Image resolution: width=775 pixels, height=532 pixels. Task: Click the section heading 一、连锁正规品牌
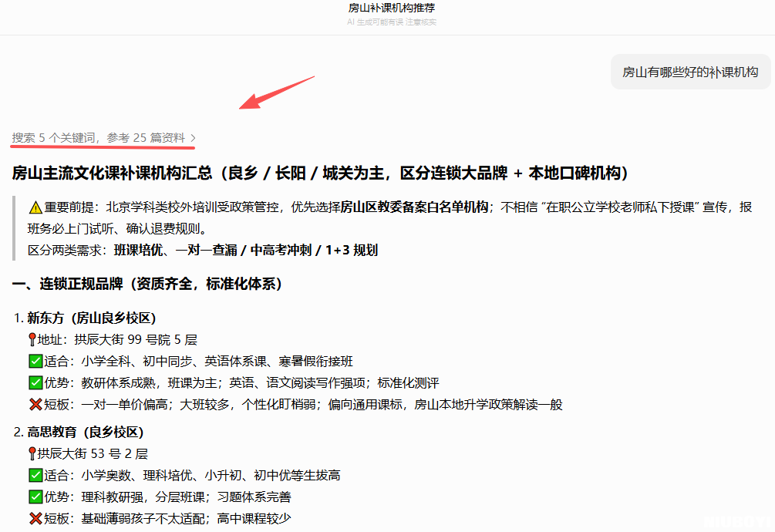pos(147,284)
